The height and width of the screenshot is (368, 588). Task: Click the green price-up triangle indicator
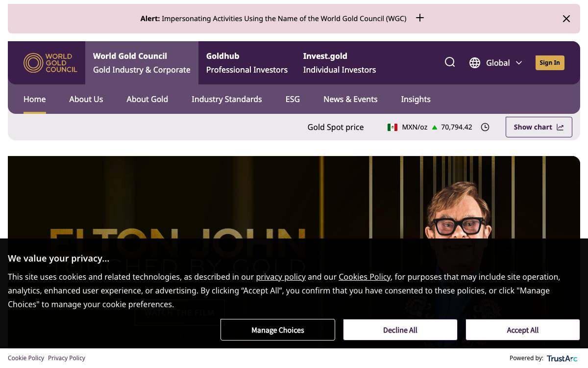[434, 127]
